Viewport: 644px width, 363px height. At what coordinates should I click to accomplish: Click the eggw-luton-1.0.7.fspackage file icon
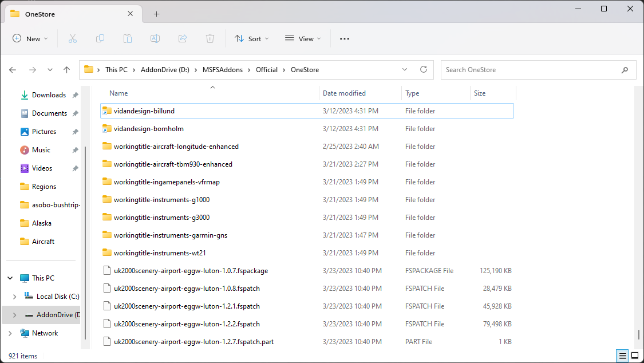tap(107, 271)
